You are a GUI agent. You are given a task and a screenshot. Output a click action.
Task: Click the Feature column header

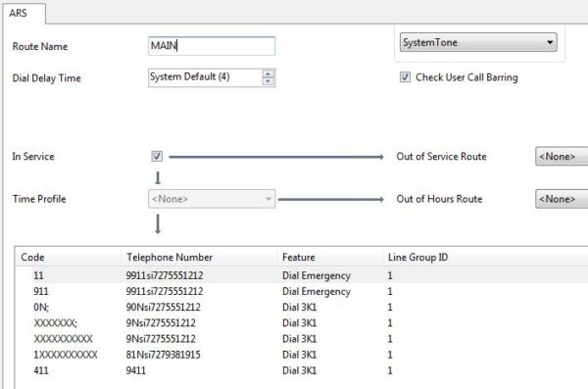329,257
